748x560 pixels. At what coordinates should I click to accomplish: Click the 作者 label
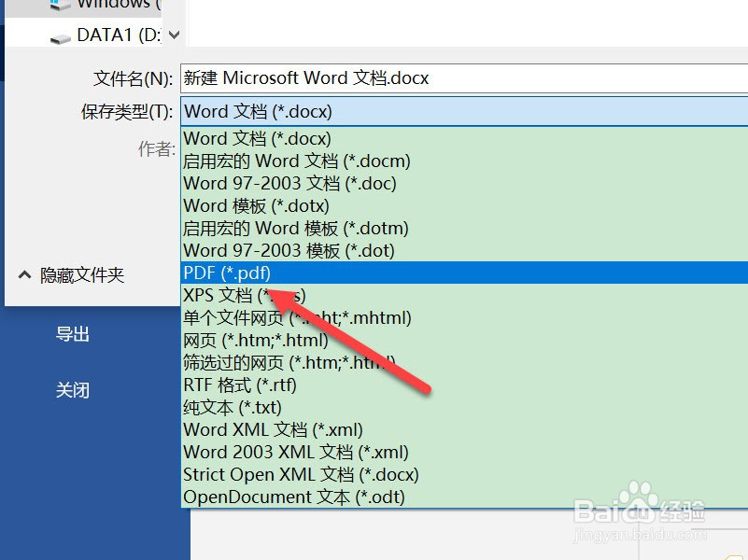(x=157, y=148)
